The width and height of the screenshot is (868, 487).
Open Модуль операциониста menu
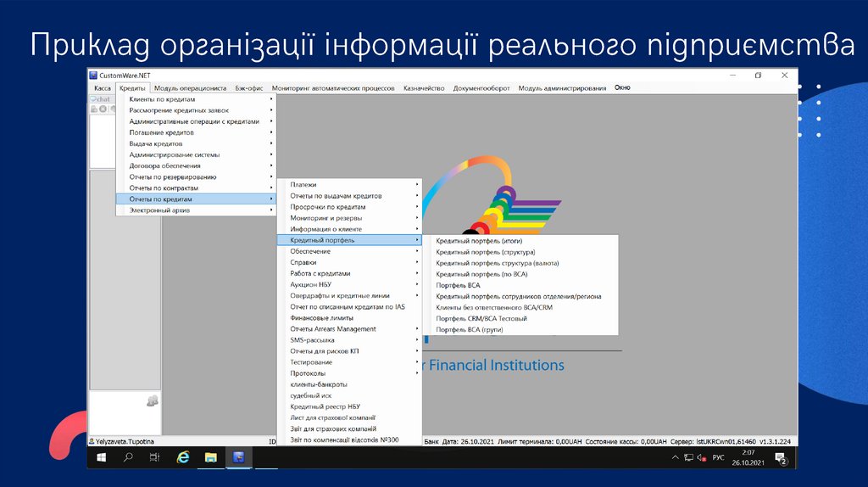tap(190, 88)
